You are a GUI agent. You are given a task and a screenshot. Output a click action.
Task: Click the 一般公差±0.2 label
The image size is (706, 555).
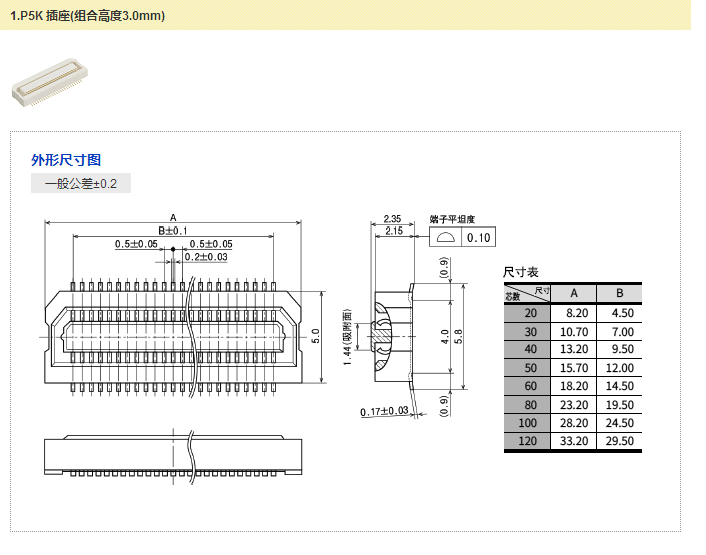tap(81, 184)
